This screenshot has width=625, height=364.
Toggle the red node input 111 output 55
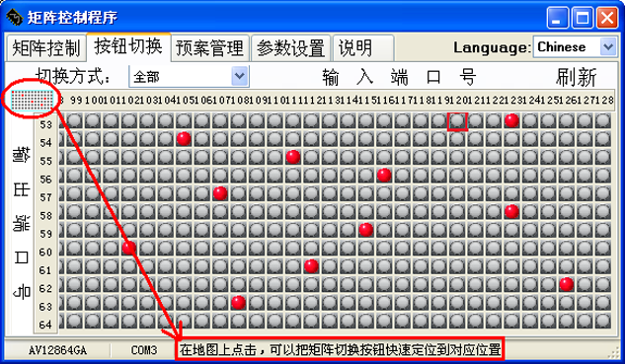pos(293,157)
